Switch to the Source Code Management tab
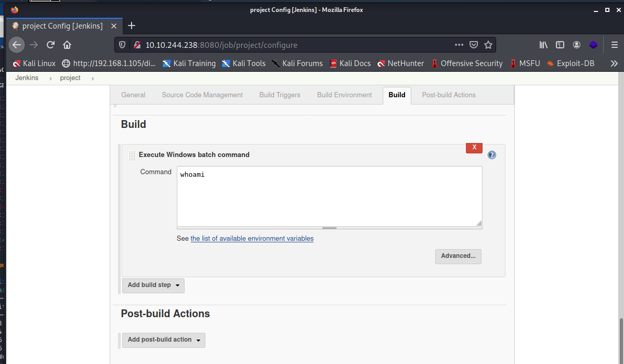Screen dimensions: 624x364 point(202,95)
